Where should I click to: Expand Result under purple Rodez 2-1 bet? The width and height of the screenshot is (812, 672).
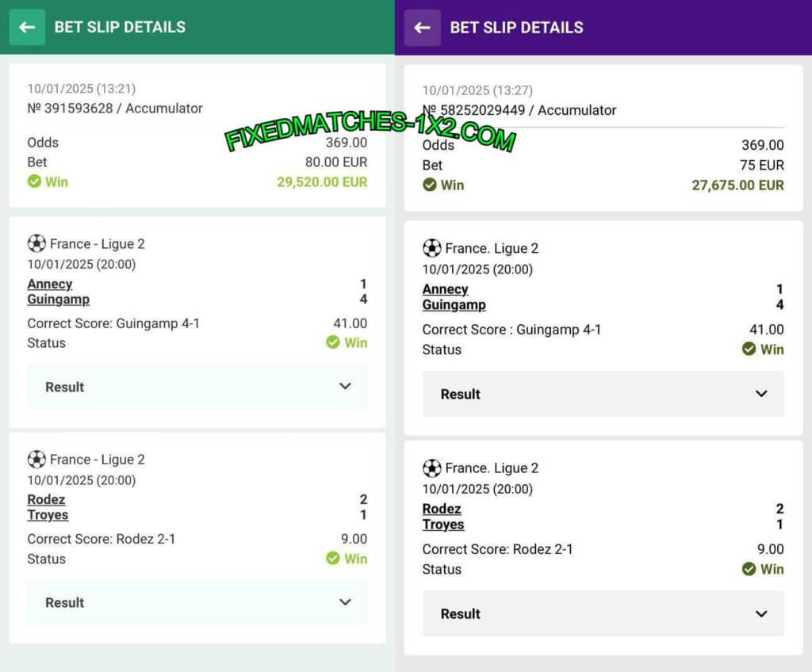point(761,613)
